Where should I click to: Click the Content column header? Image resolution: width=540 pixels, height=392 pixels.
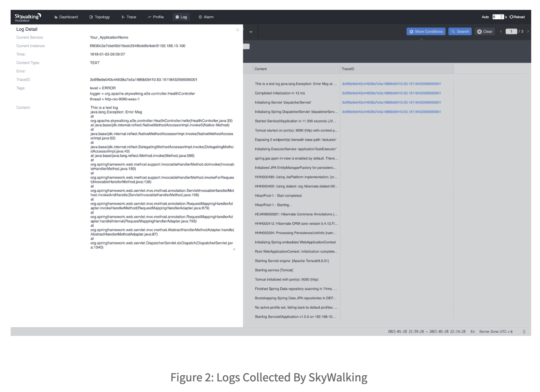pos(261,69)
